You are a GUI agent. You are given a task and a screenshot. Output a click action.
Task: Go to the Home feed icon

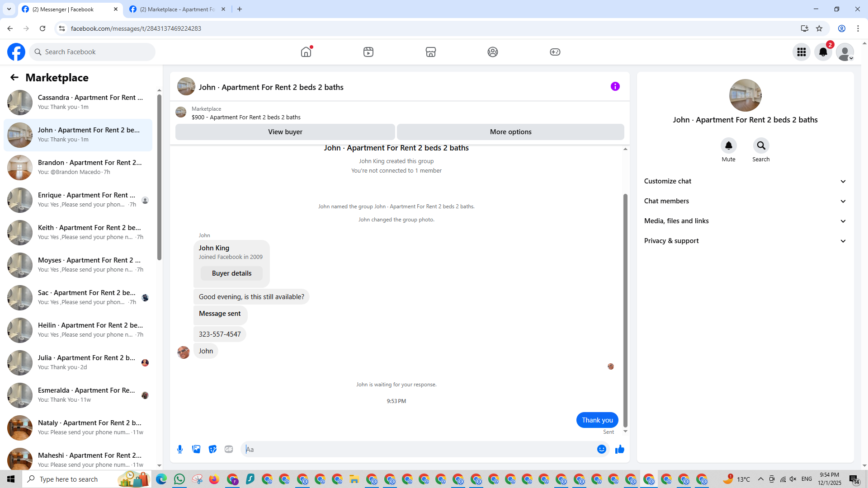tap(306, 52)
